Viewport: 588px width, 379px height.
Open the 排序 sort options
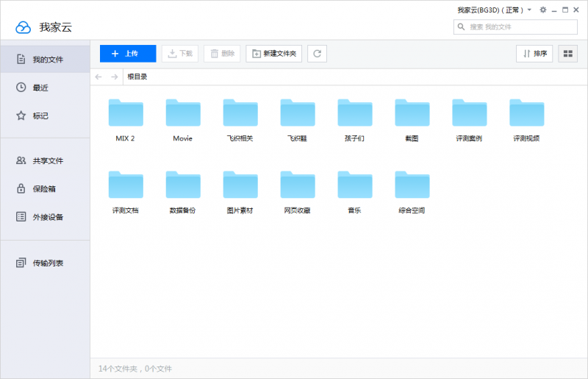point(534,54)
